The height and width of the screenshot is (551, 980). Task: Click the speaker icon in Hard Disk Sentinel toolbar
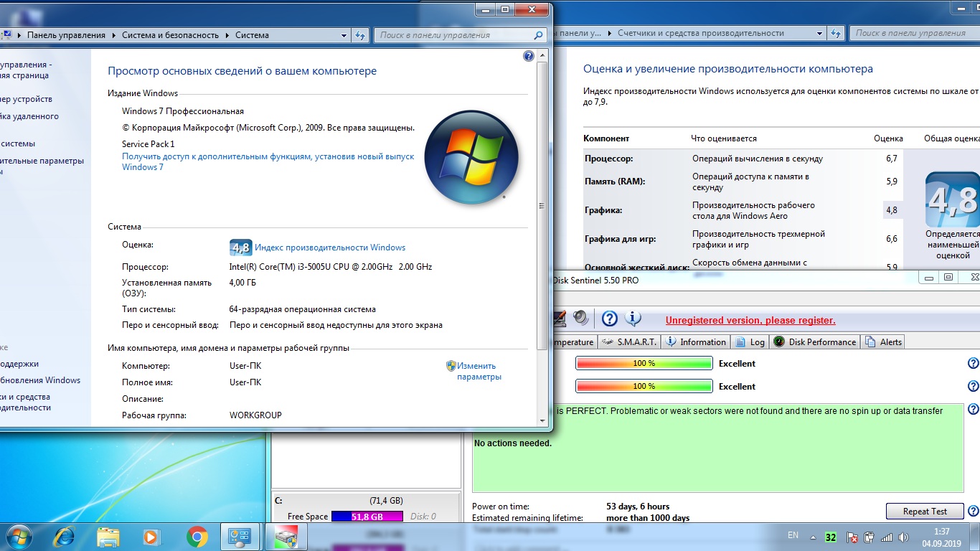coord(580,319)
